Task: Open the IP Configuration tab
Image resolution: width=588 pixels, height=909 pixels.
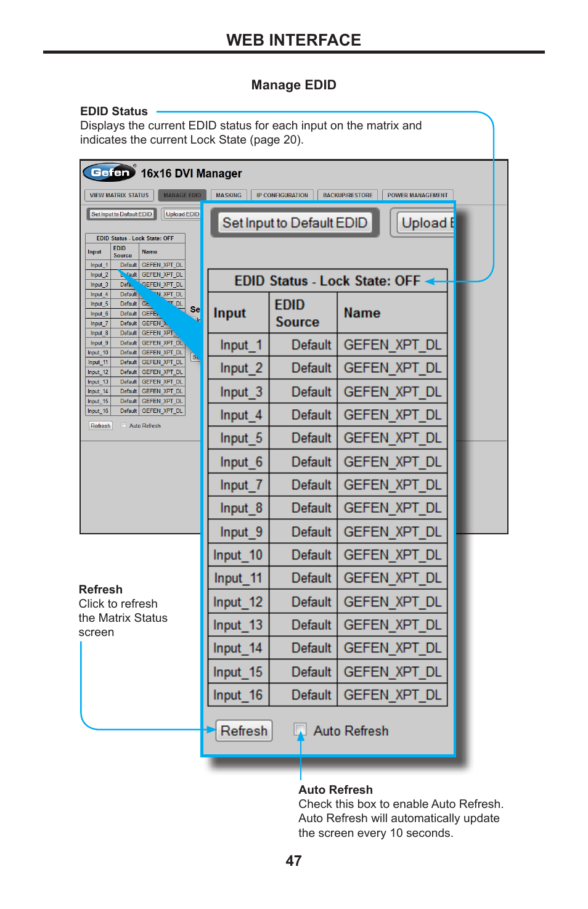Action: point(282,195)
